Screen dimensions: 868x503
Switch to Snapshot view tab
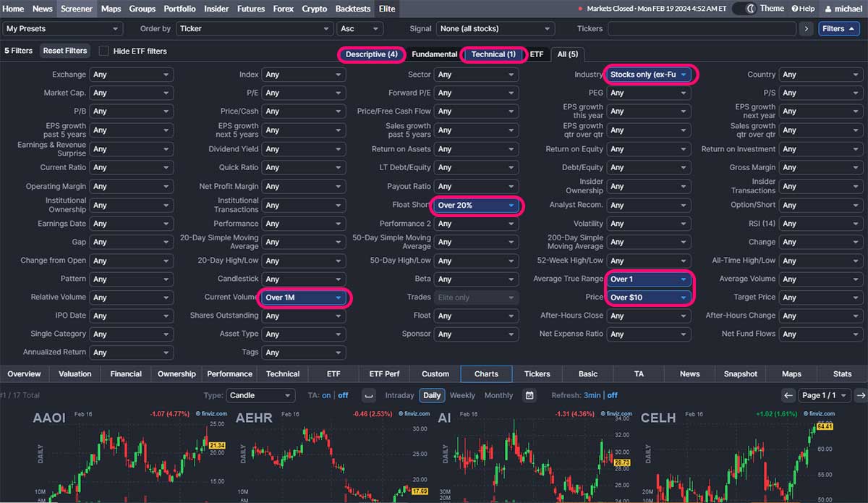click(741, 374)
